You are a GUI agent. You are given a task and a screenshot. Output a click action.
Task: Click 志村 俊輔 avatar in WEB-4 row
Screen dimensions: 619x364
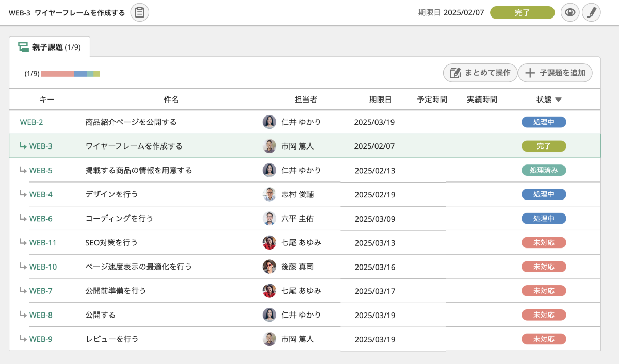(x=269, y=194)
